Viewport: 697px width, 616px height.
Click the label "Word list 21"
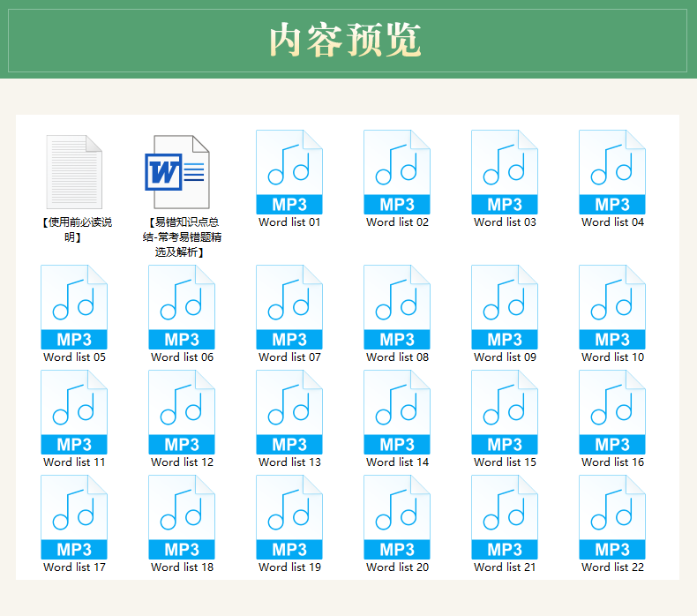[x=505, y=567]
